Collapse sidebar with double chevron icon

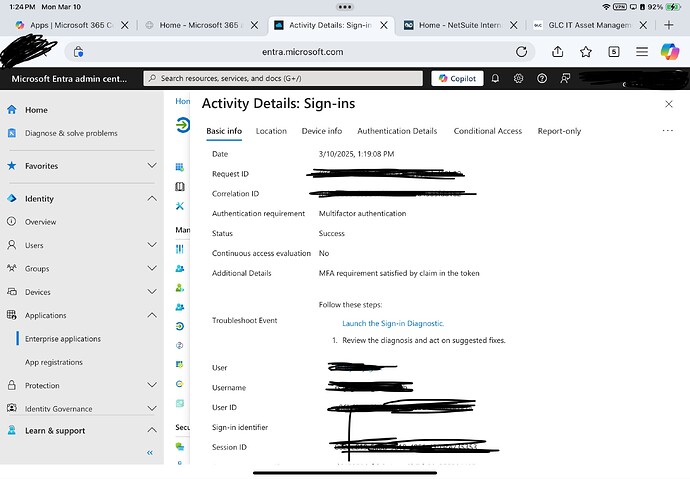click(x=150, y=453)
